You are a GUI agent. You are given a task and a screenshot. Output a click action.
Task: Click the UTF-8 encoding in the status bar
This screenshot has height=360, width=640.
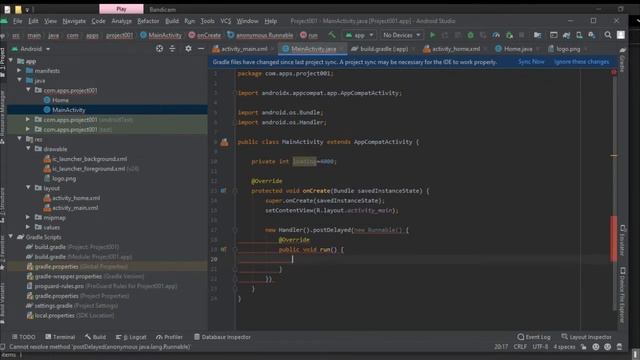(x=540, y=347)
